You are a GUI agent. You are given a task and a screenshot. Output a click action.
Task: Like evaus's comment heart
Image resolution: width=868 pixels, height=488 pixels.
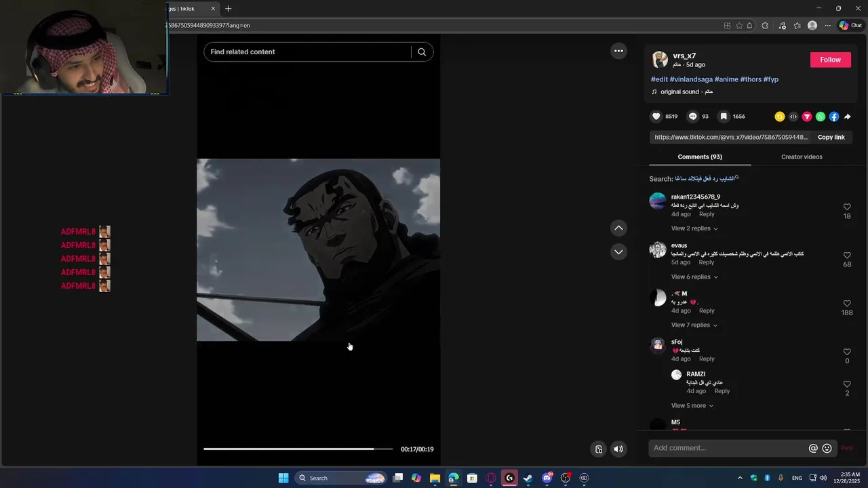(x=847, y=255)
